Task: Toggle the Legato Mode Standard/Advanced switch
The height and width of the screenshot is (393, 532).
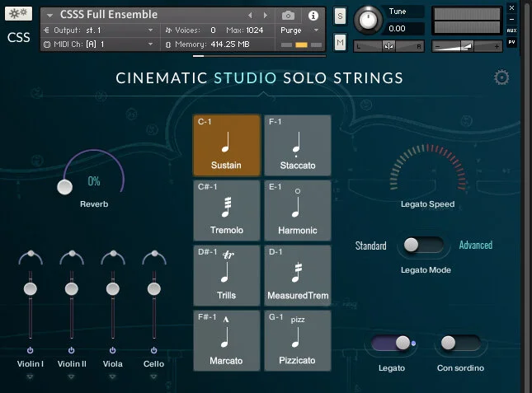Action: click(423, 245)
